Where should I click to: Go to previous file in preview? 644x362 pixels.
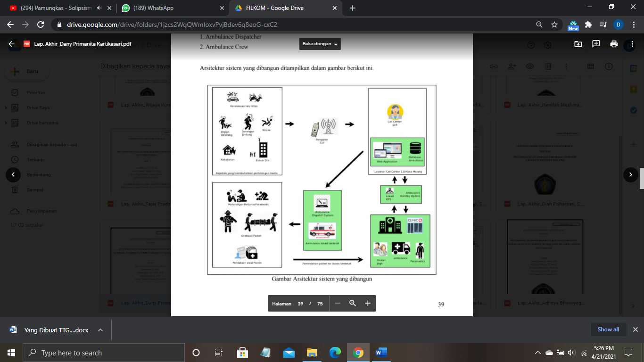13,174
